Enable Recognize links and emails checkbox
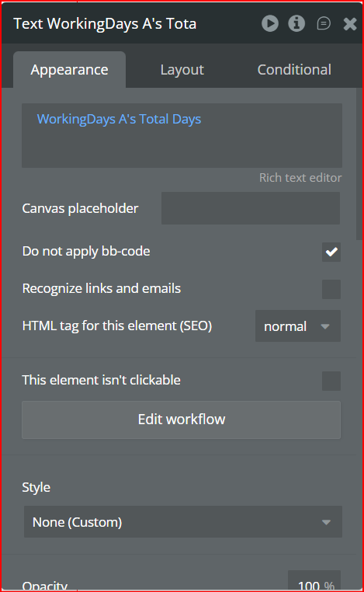364x592 pixels. pos(331,289)
